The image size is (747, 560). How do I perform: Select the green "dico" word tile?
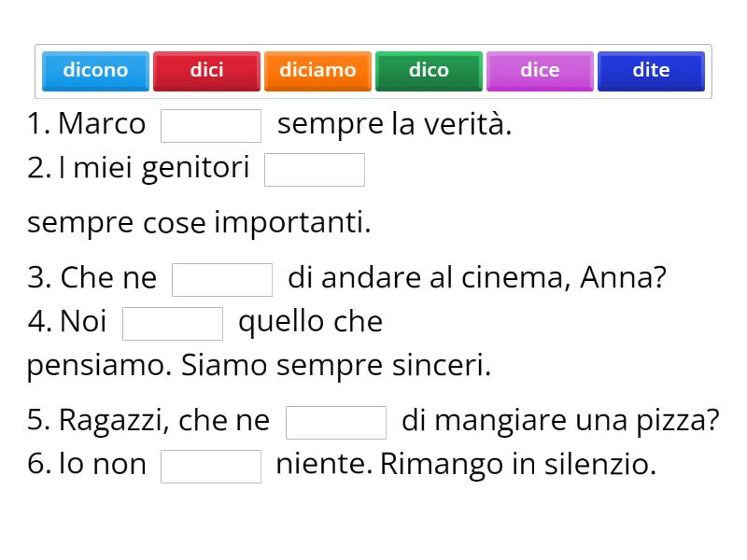(x=429, y=70)
